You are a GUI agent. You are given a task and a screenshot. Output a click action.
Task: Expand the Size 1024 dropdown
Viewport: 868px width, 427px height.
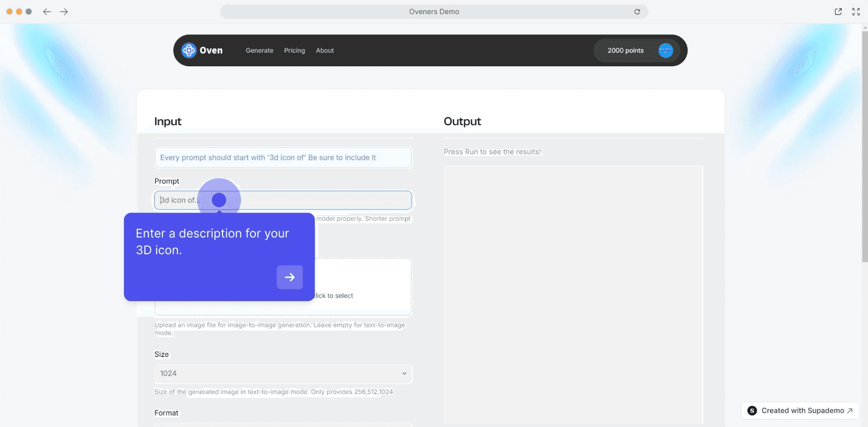[283, 373]
